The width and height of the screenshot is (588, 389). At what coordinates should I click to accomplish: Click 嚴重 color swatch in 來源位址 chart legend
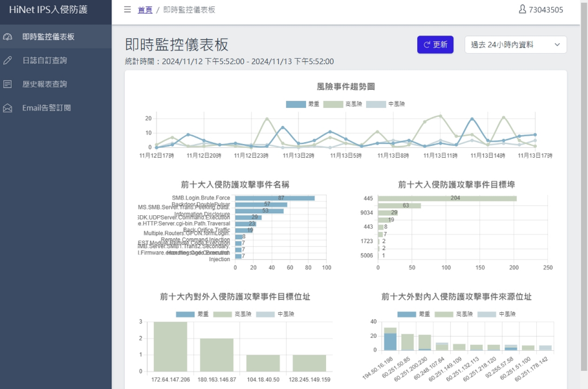point(406,314)
